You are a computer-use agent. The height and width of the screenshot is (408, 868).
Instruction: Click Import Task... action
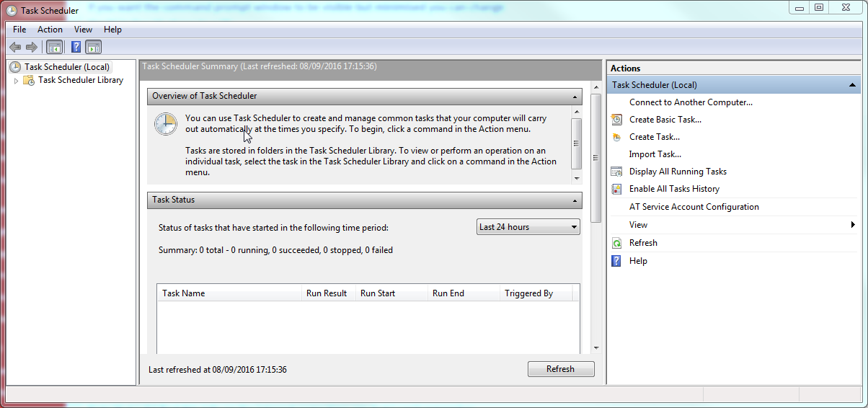point(655,154)
